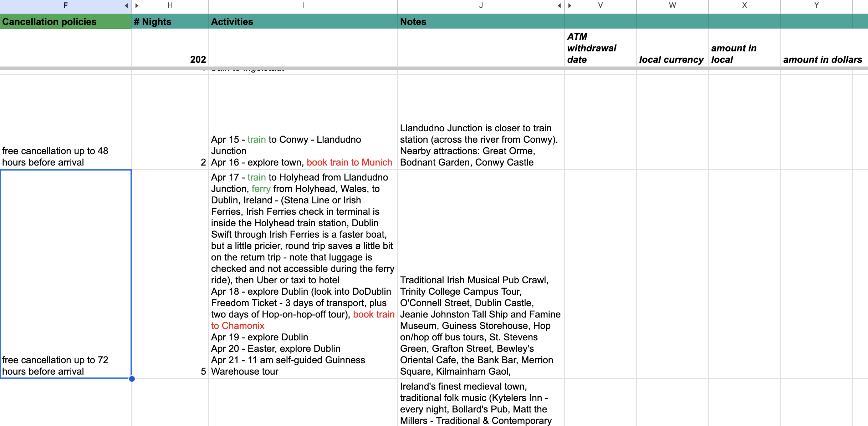
Task: Grab the blue fill handle of selected cell
Action: (x=132, y=379)
